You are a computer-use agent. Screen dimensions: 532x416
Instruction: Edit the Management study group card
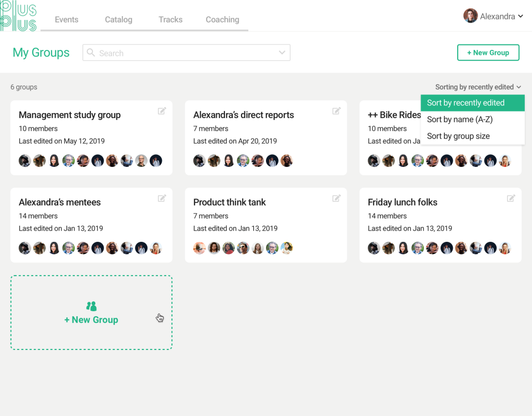pos(162,111)
